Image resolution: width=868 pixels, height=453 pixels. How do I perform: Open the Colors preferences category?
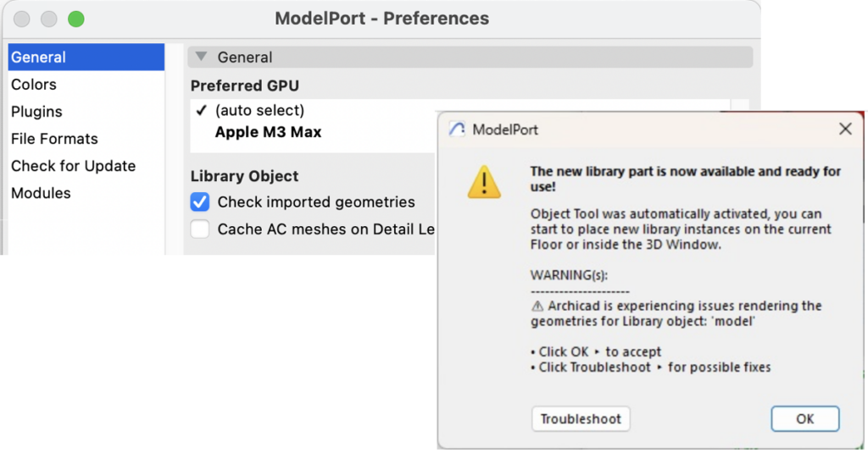pyautogui.click(x=34, y=85)
